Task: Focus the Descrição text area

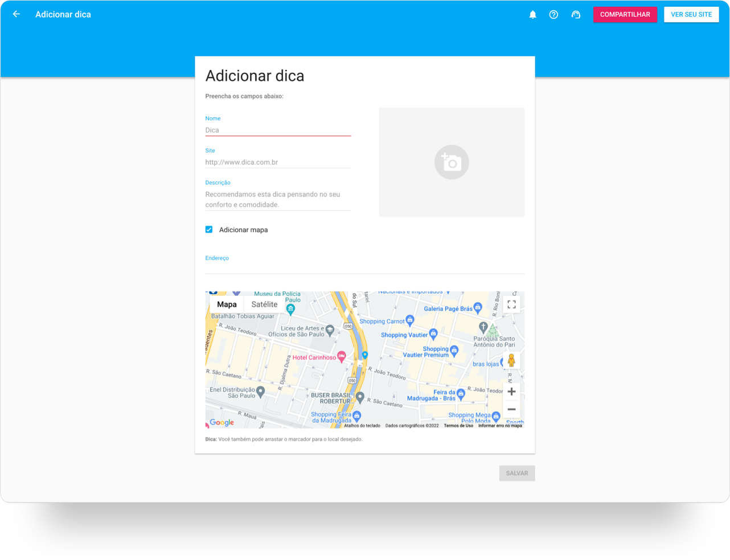Action: (278, 200)
